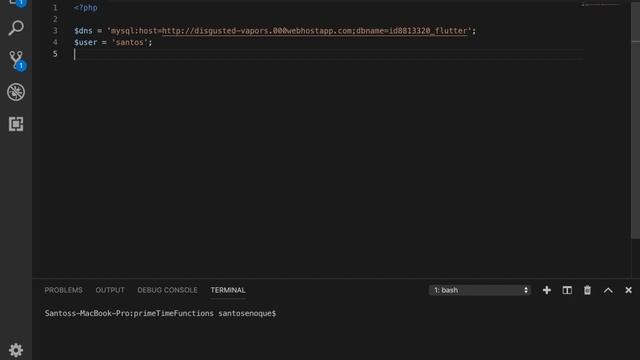Image resolution: width=640 pixels, height=360 pixels.
Task: Select the TERMINAL tab
Action: point(228,290)
